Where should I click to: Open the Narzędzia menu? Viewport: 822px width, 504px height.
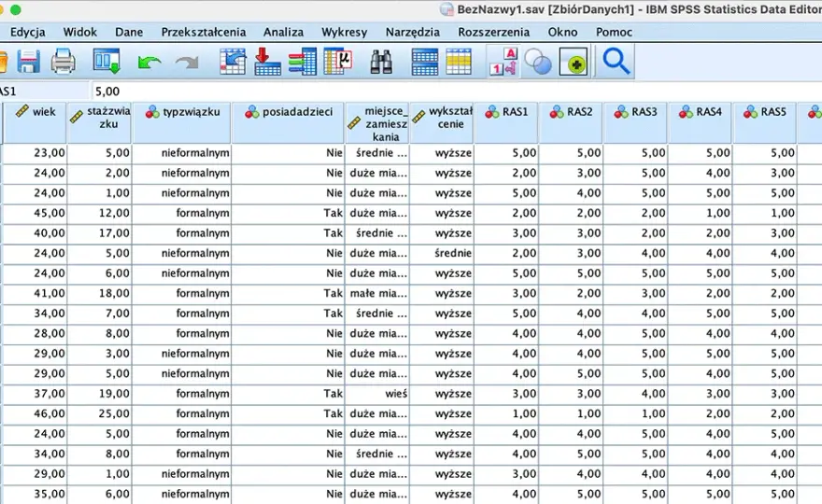[x=413, y=32]
